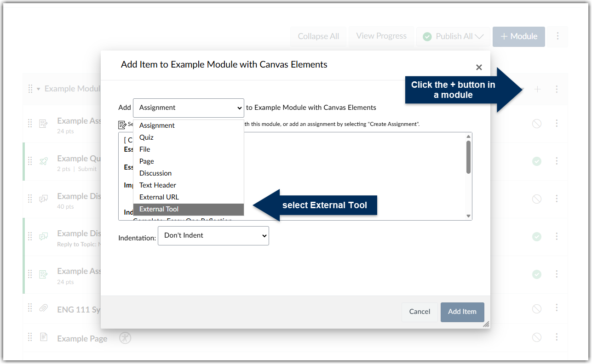Click the discussion icon on the 40 pts row

pos(43,199)
